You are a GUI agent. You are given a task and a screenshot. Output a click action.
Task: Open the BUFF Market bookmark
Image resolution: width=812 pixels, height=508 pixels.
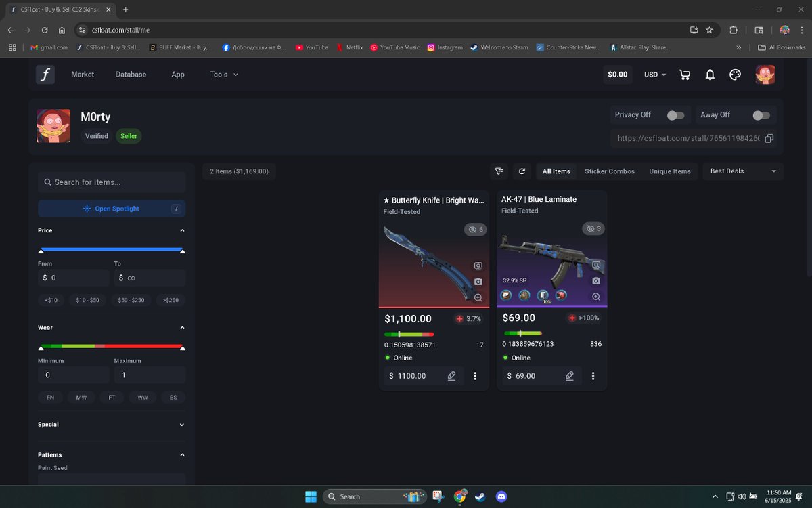pos(181,47)
